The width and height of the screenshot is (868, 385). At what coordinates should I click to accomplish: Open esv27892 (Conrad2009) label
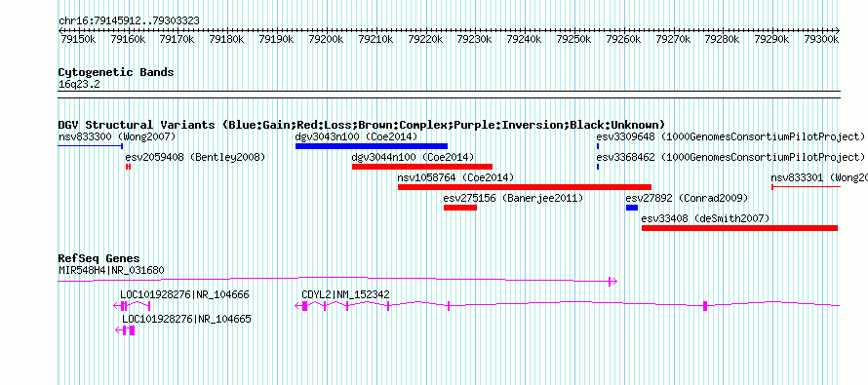[687, 198]
